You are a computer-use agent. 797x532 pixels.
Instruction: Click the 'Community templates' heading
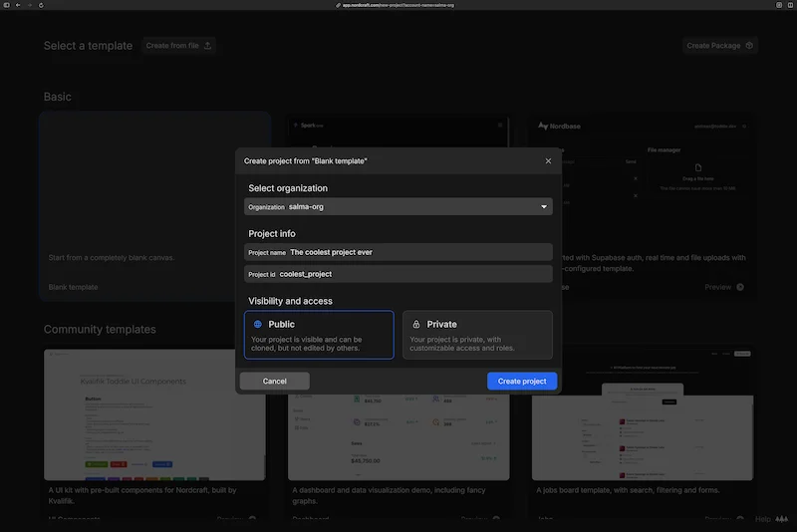[100, 329]
